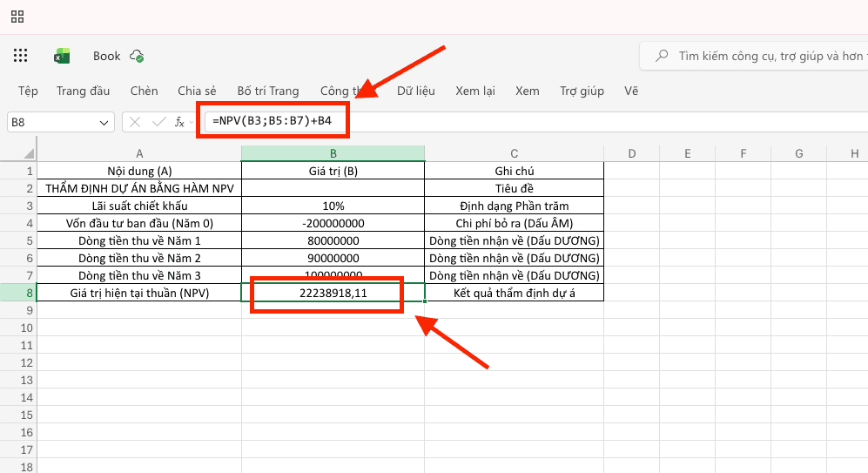
Task: Click the Name Box showing B8
Action: 60,123
